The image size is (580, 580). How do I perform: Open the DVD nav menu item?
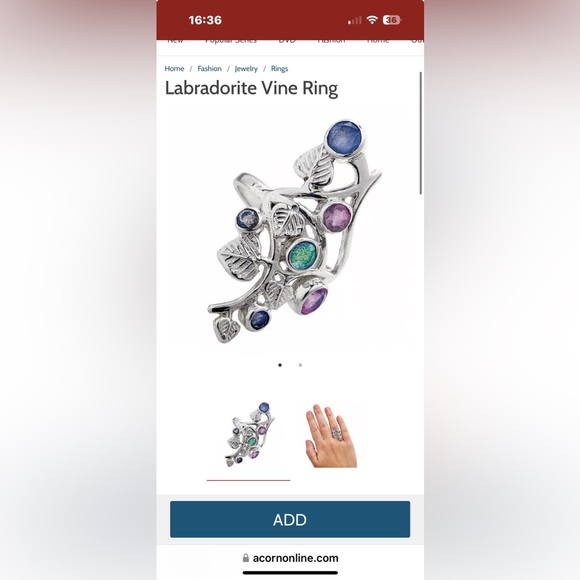287,41
